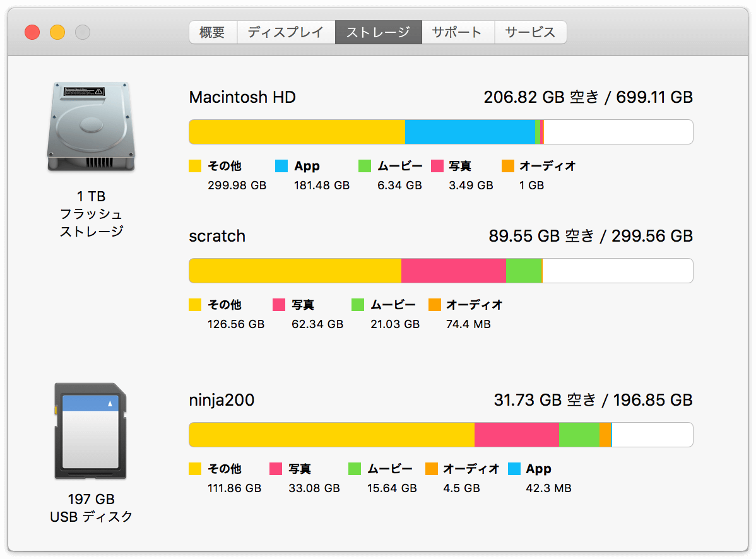Click the 62.34 GB value

317,324
